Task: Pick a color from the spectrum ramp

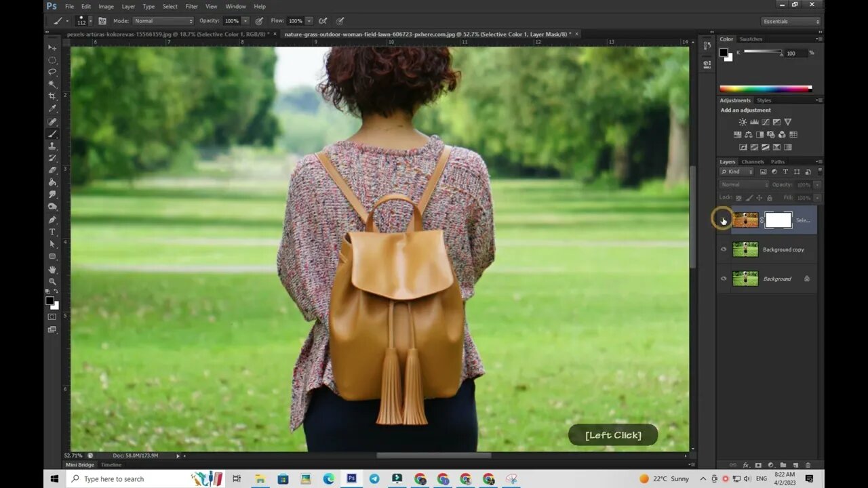Action: coord(765,89)
